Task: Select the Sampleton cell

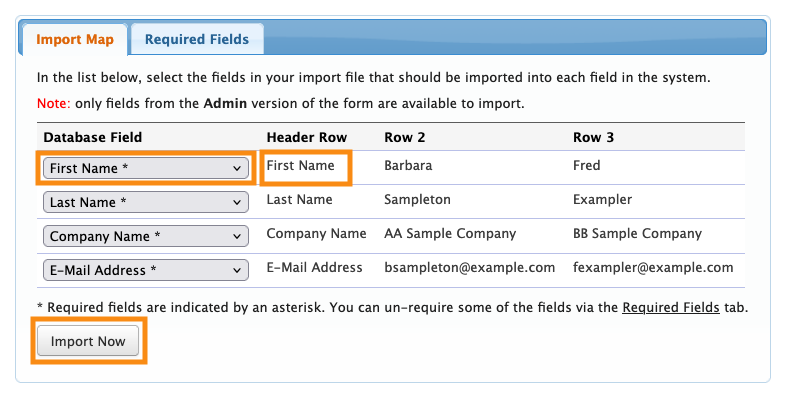Action: (x=417, y=200)
